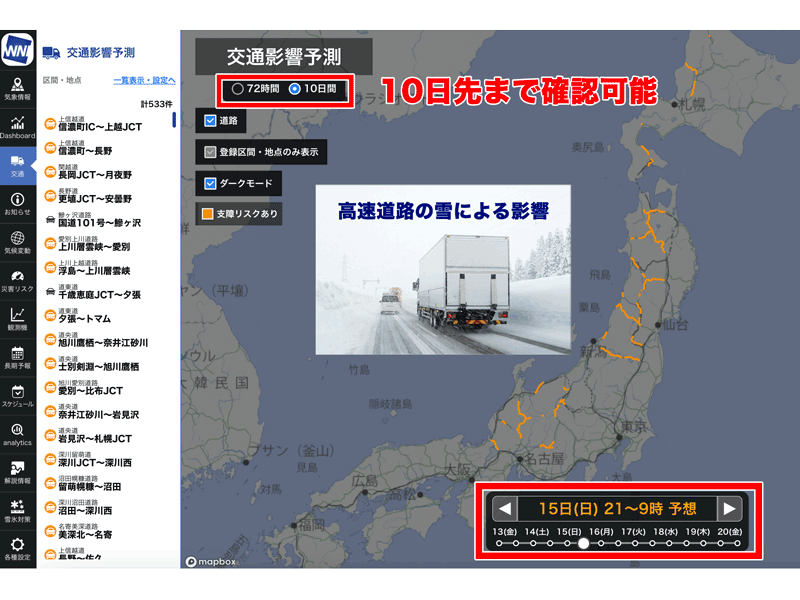This screenshot has width=800, height=600.
Task: Open the 観測機 observation icon
Action: 18,319
